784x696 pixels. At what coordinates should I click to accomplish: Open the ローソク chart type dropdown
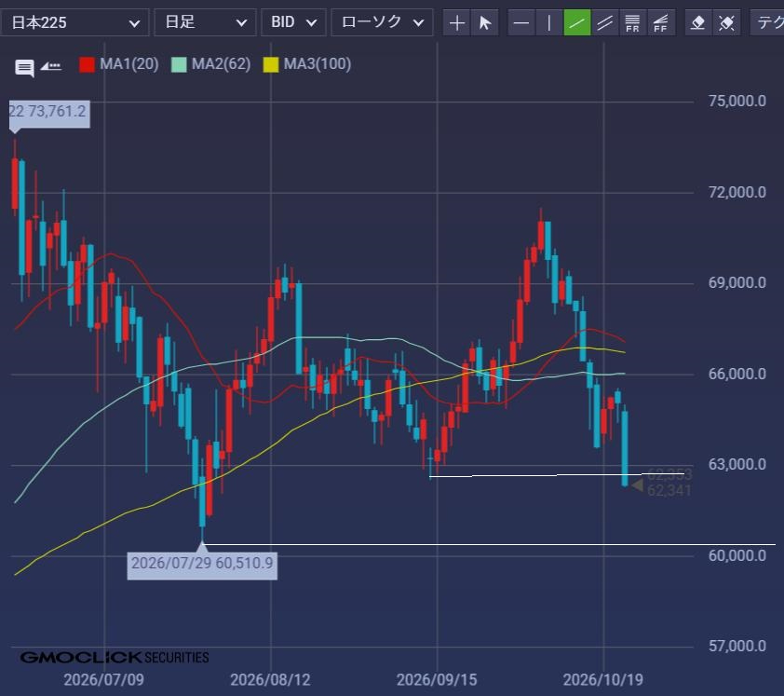(x=382, y=22)
